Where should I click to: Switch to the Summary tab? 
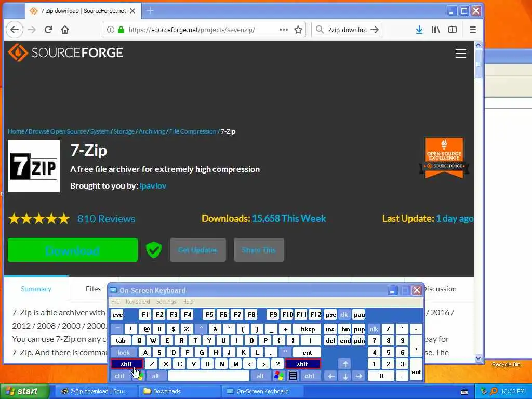[36, 289]
